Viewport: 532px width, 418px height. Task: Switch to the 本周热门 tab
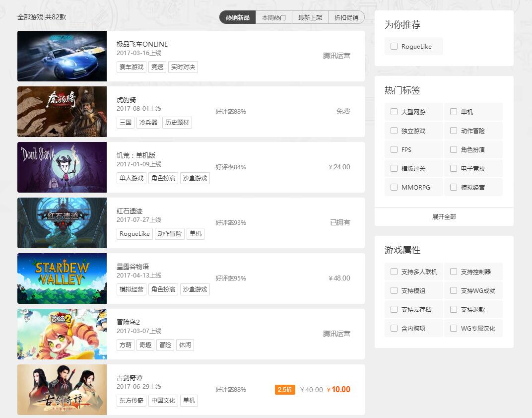click(273, 17)
